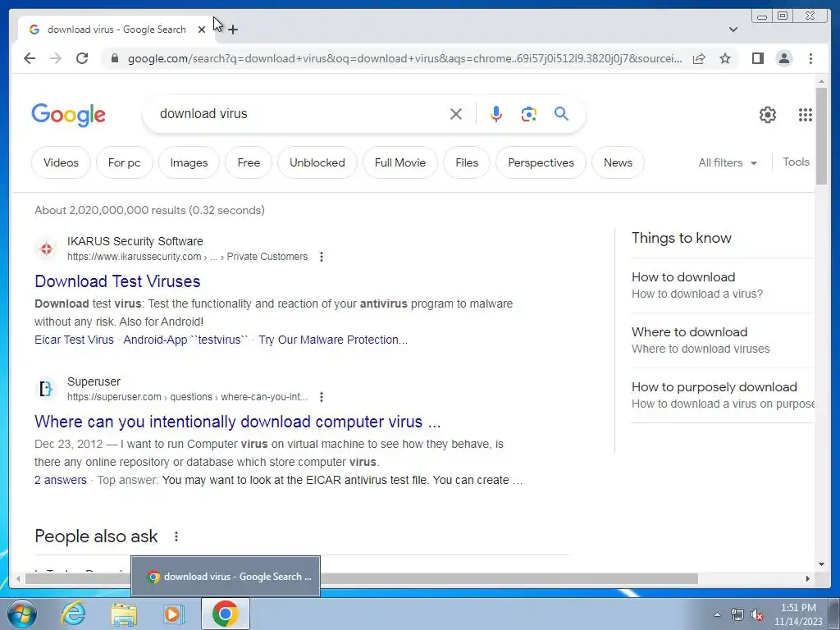Select the News filter chip
This screenshot has width=840, height=630.
[618, 162]
